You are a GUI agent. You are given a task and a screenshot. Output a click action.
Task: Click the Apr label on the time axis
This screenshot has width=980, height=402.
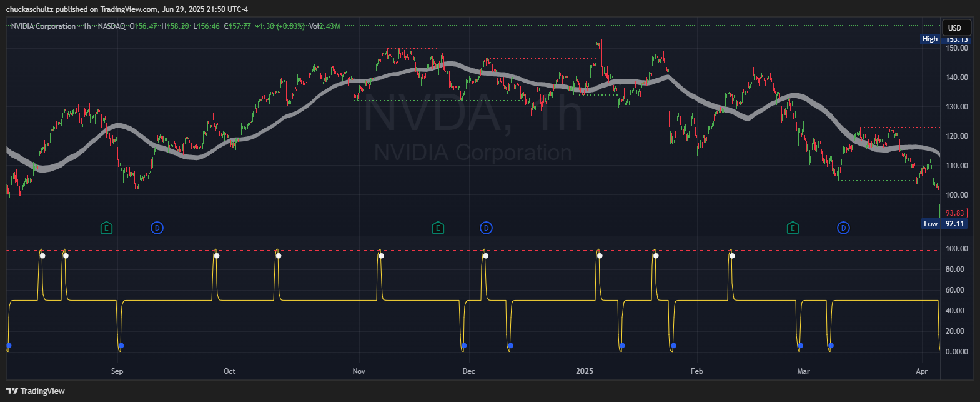click(x=921, y=371)
